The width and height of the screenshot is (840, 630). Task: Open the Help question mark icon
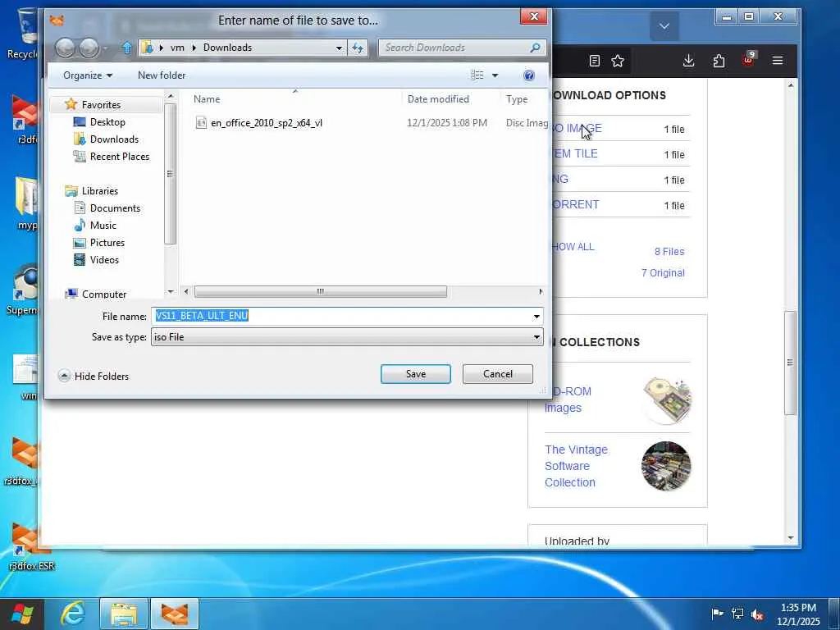(x=529, y=75)
